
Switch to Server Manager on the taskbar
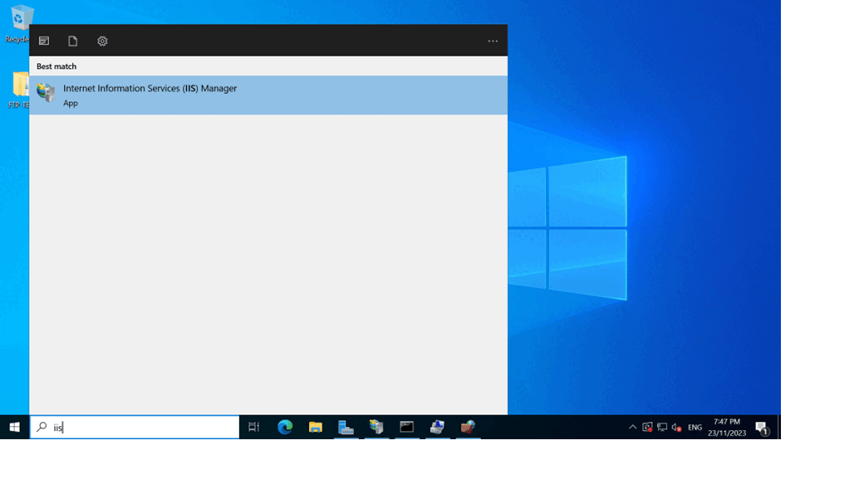(x=346, y=428)
